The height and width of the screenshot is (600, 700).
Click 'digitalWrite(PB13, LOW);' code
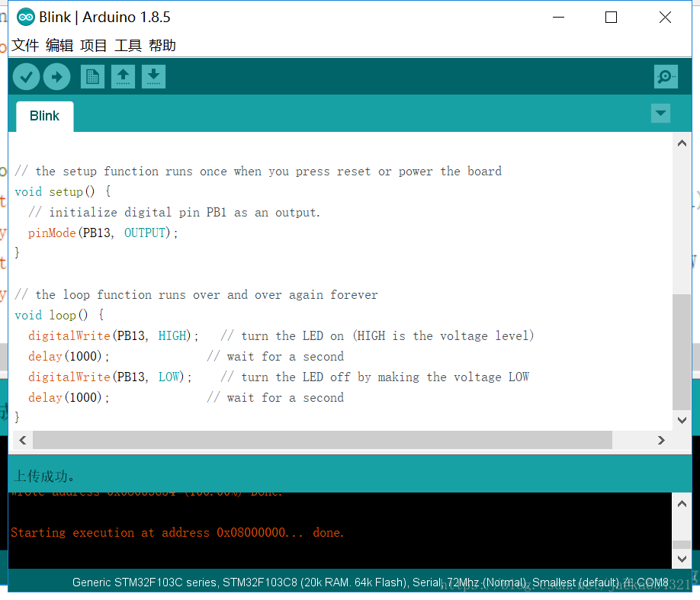click(110, 377)
